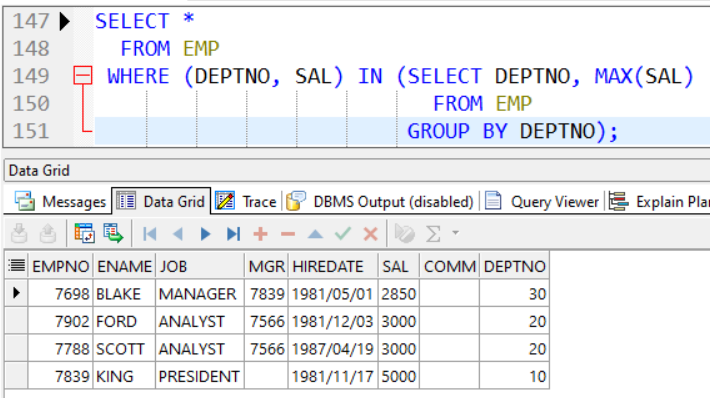Click the grayed refresh data icon
Viewport: 710px width, 398px height.
[404, 234]
